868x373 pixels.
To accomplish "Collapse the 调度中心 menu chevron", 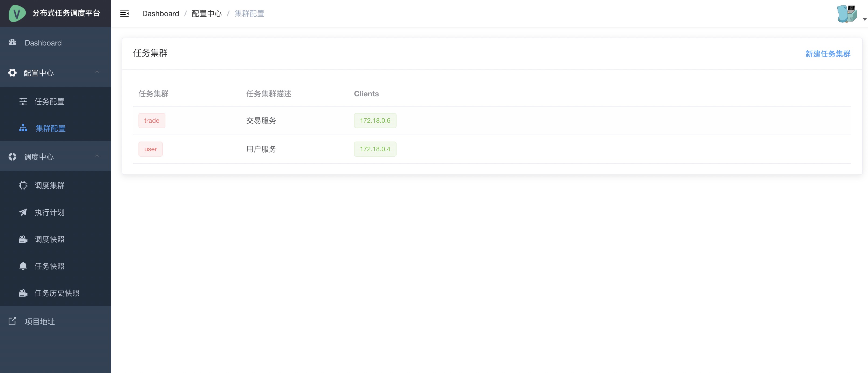I will click(97, 156).
